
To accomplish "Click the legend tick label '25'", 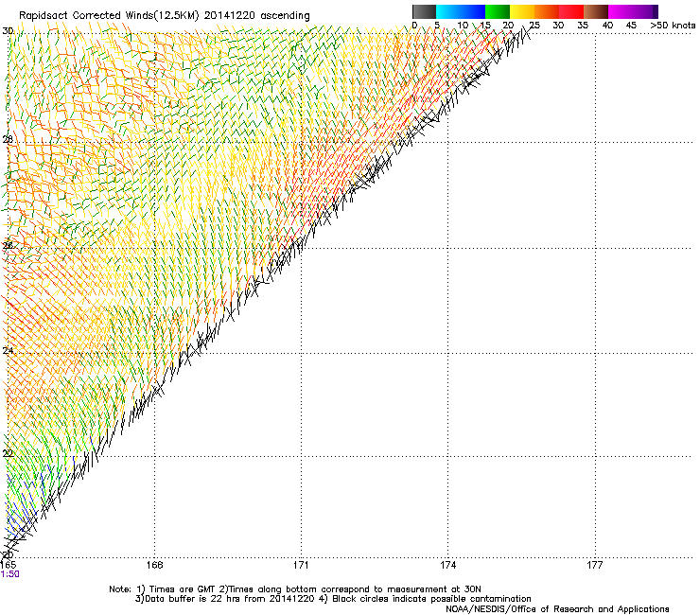I will (x=534, y=26).
